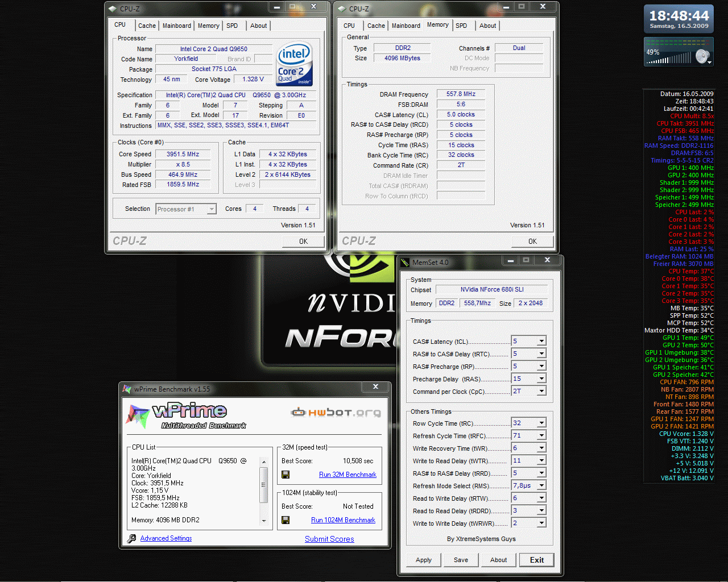Click the CPU Temp: 37°C line in sidebar
The image size is (728, 582).
coord(691,271)
